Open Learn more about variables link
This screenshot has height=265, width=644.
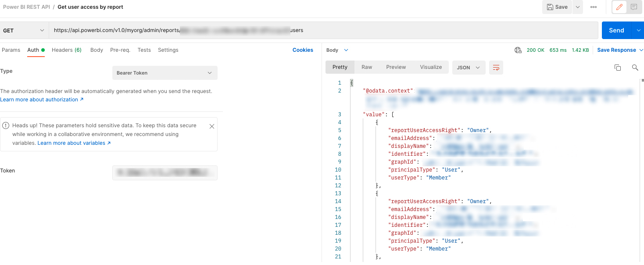pos(74,143)
